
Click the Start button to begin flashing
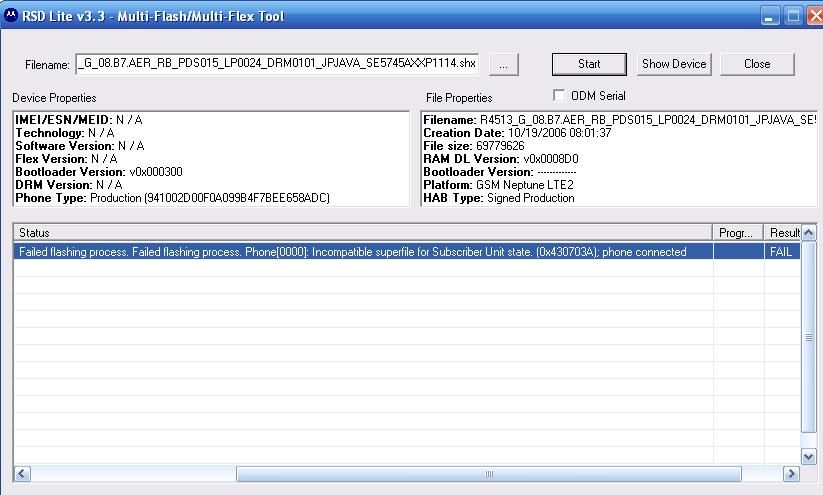pos(589,64)
